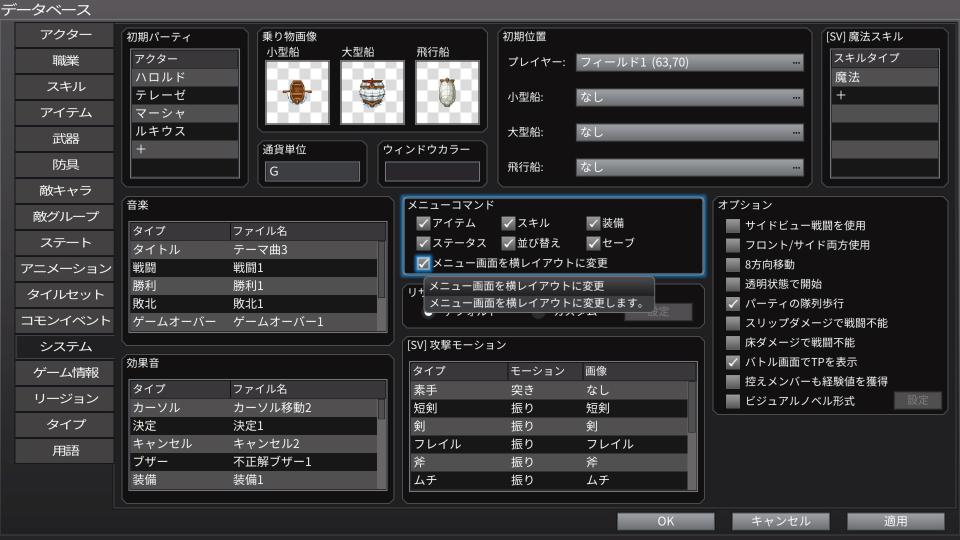Click the + row in the magic skill type list
This screenshot has width=960, height=540.
coord(885,96)
